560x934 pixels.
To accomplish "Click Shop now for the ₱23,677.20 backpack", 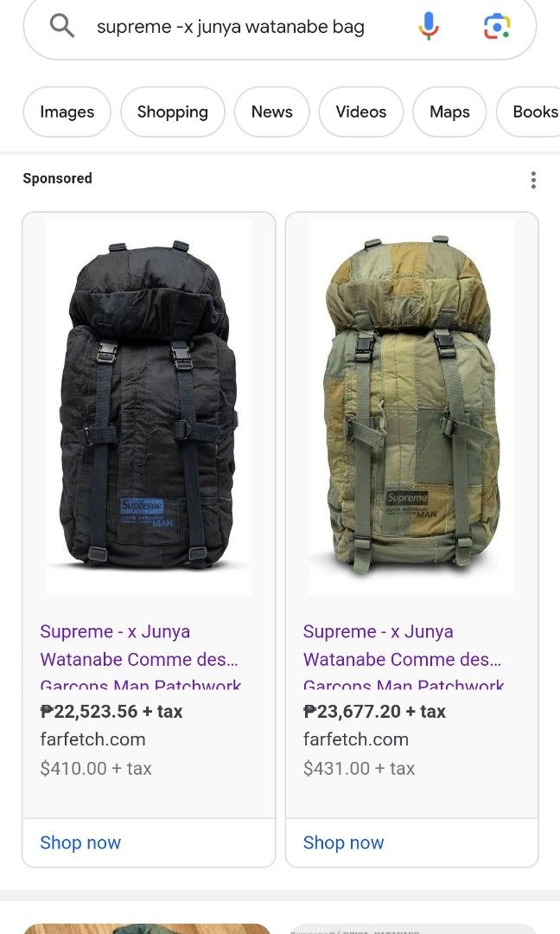I will point(343,842).
